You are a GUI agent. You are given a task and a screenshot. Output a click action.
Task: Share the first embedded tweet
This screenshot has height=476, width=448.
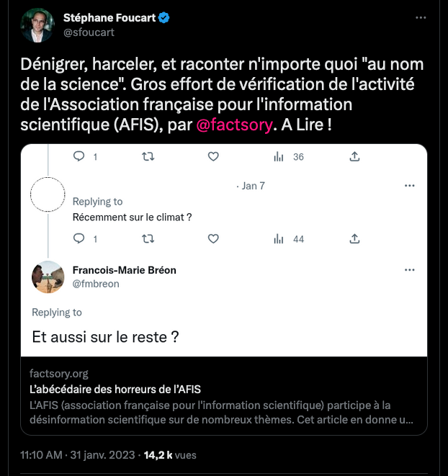pos(354,156)
